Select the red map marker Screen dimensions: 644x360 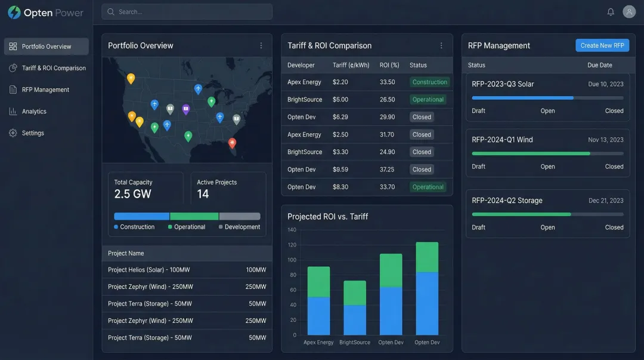point(231,143)
